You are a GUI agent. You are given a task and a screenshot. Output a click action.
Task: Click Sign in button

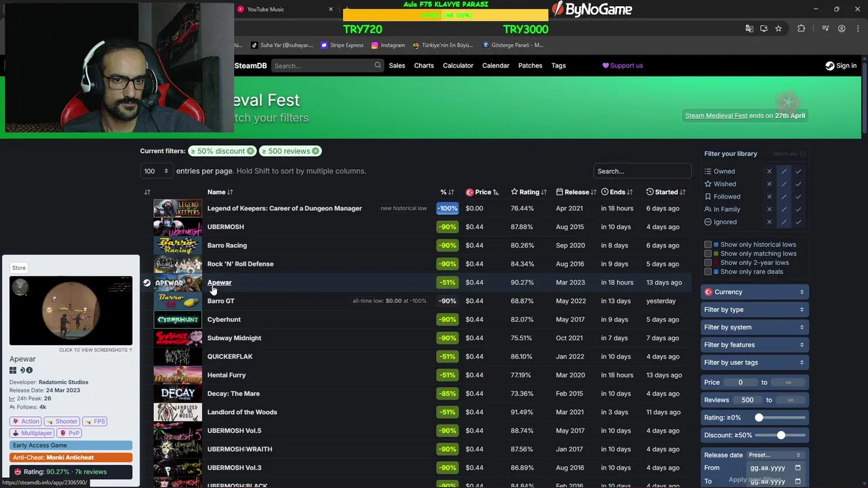point(841,66)
